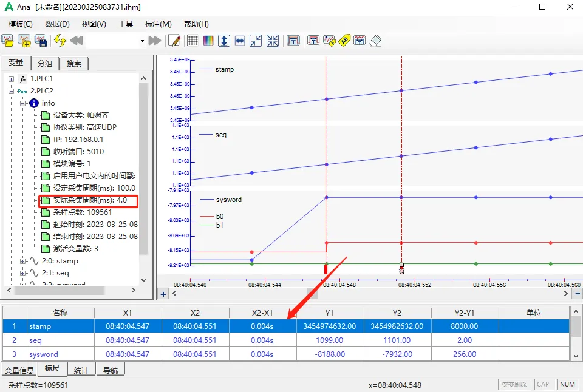The width and height of the screenshot is (583, 392).
Task: Select the eraser tool icon
Action: [375, 41]
